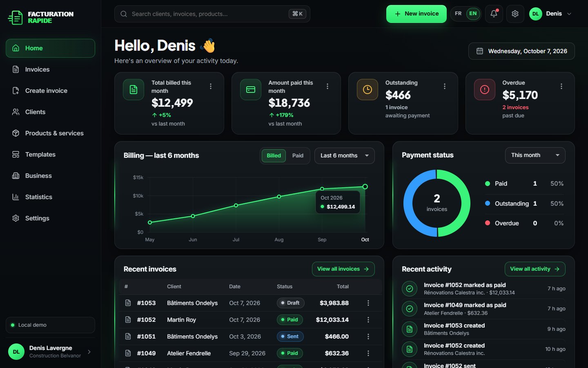Switch language to EN
Viewport: 588px width, 368px height.
(473, 13)
